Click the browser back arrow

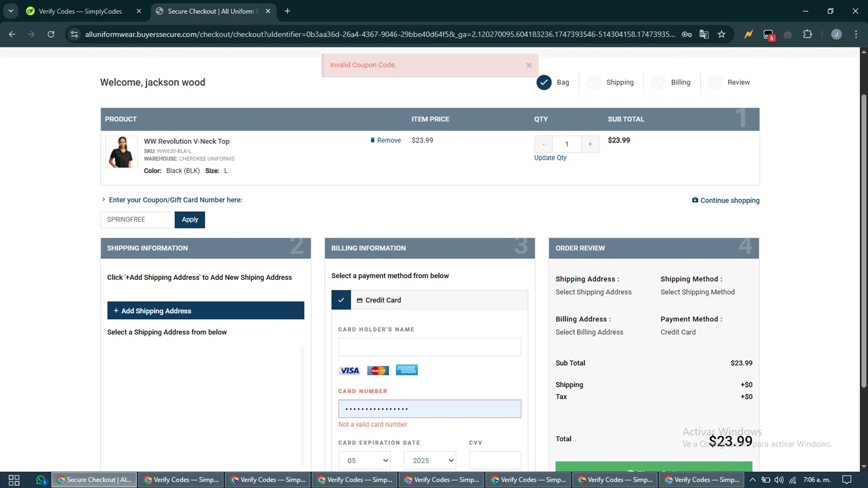point(12,34)
